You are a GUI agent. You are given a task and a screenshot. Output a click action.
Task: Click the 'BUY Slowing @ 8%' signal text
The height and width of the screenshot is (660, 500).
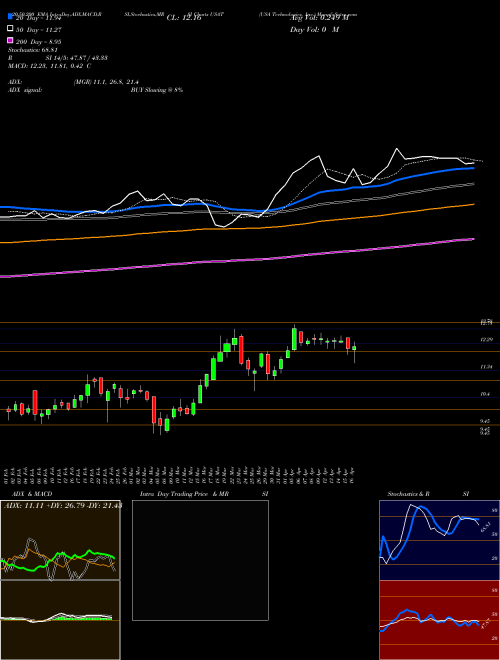point(157,90)
